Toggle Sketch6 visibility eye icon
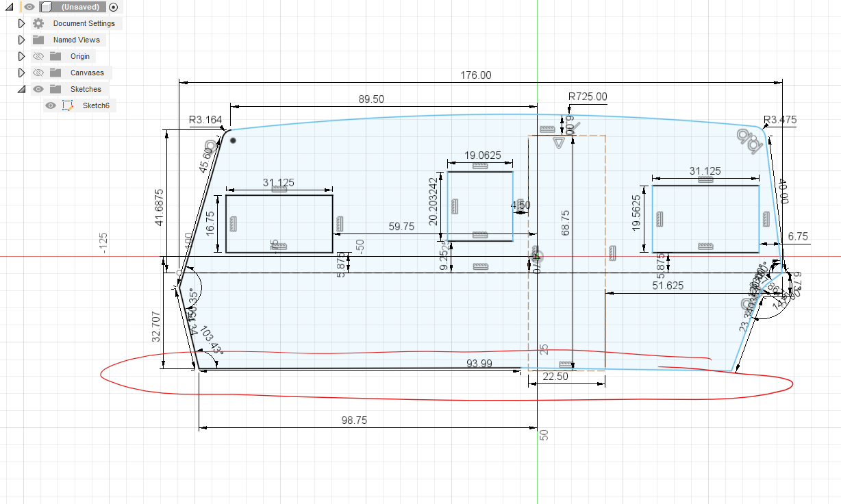This screenshot has height=504, width=841. 49,105
